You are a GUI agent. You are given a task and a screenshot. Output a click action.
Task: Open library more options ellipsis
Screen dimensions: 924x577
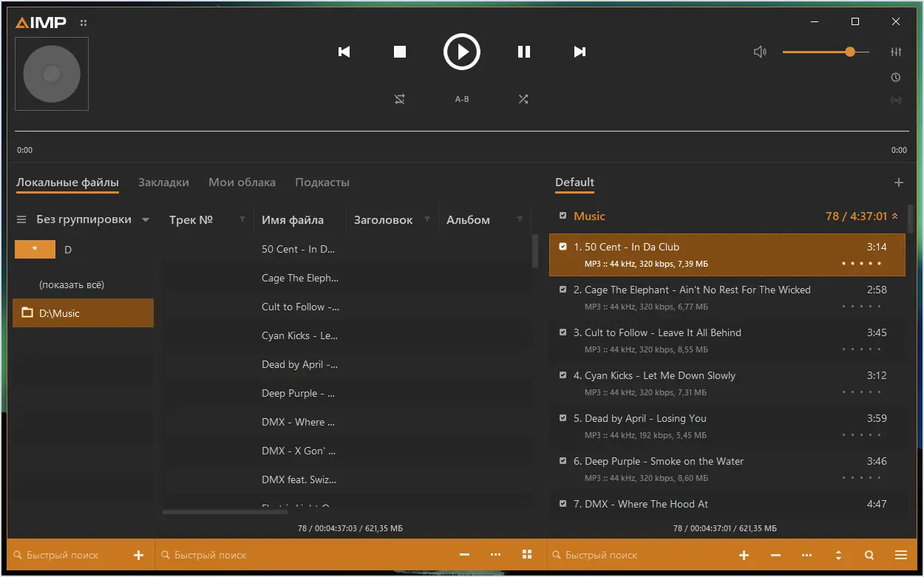[495, 555]
